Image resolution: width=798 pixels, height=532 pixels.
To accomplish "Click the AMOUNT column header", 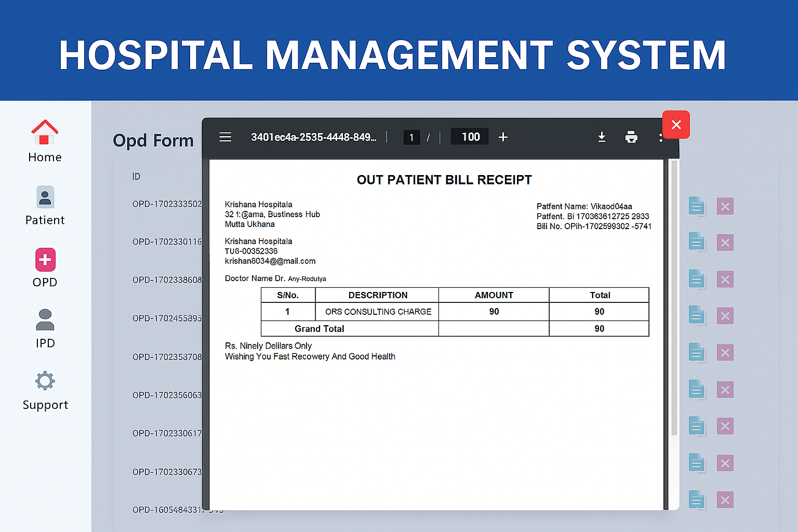I will point(494,295).
